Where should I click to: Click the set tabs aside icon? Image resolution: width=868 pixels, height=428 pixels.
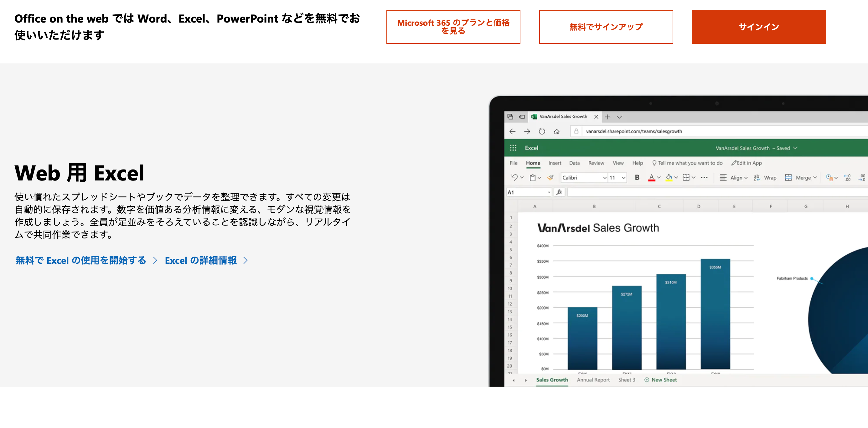point(522,117)
